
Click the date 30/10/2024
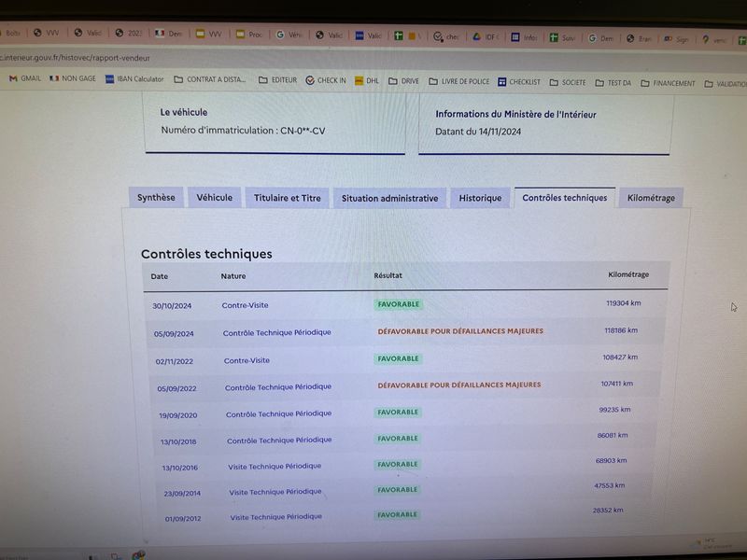172,306
